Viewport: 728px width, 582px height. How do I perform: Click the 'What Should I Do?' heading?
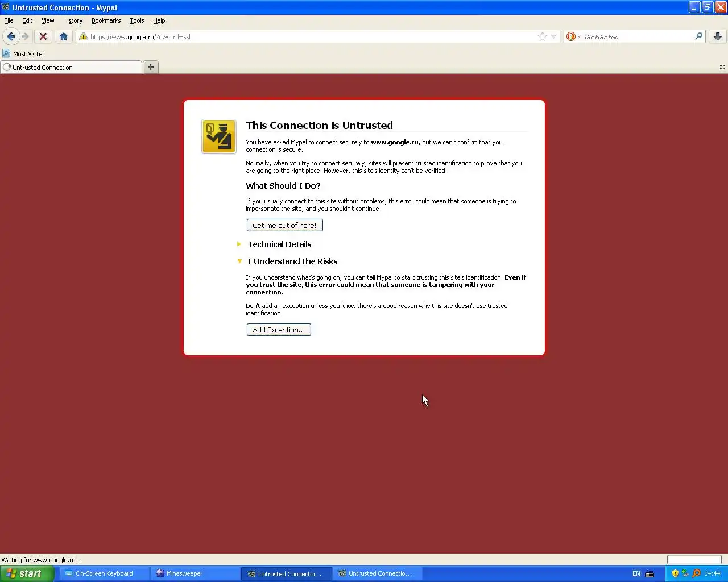[283, 186]
